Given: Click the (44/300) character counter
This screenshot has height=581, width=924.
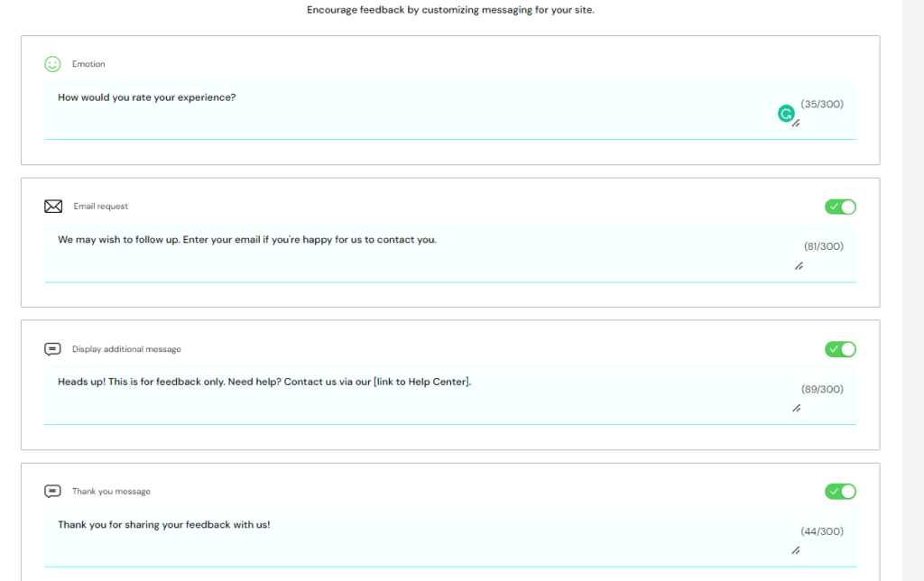Looking at the screenshot, I should click(x=822, y=531).
